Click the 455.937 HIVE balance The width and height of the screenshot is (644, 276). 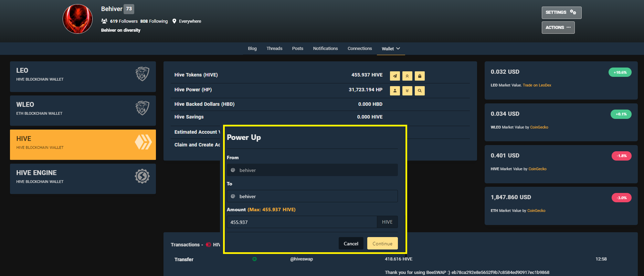click(367, 75)
